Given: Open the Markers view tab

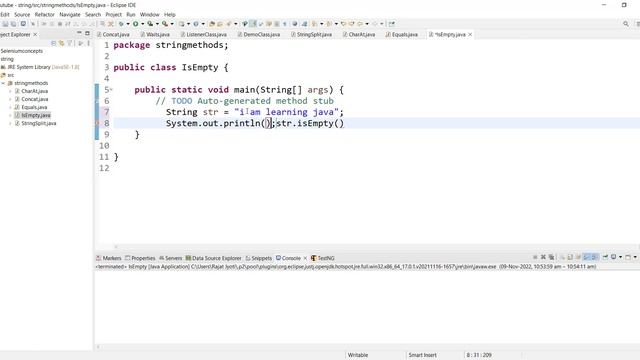Looking at the screenshot, I should 109,258.
